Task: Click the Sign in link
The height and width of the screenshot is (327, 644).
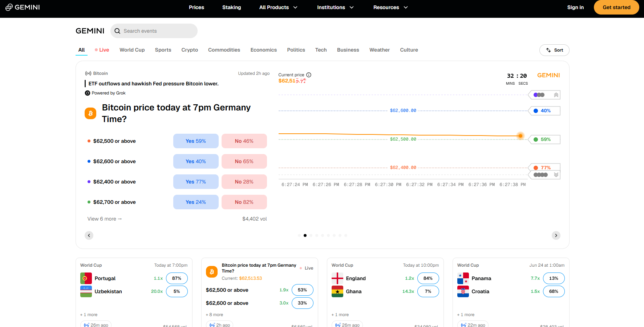Action: 576,7
